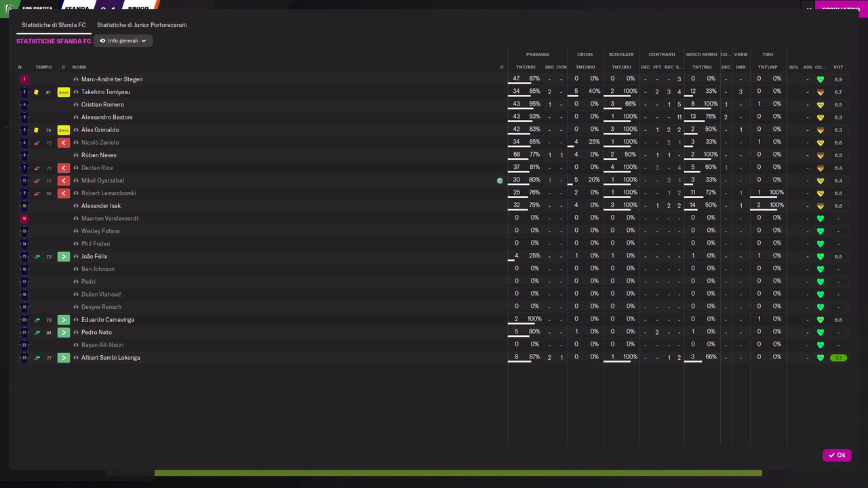This screenshot has width=868, height=488.
Task: Click the player info icon beside Cristian Romero
Action: (x=76, y=105)
